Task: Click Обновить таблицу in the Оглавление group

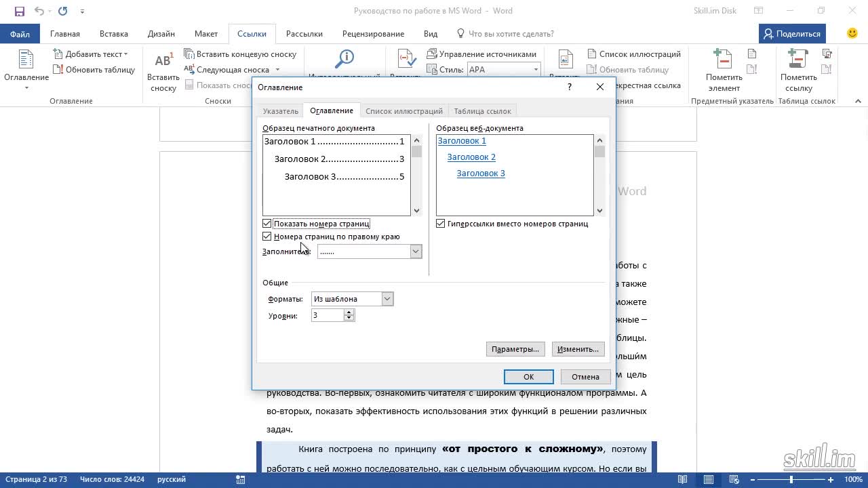Action: pyautogui.click(x=94, y=70)
